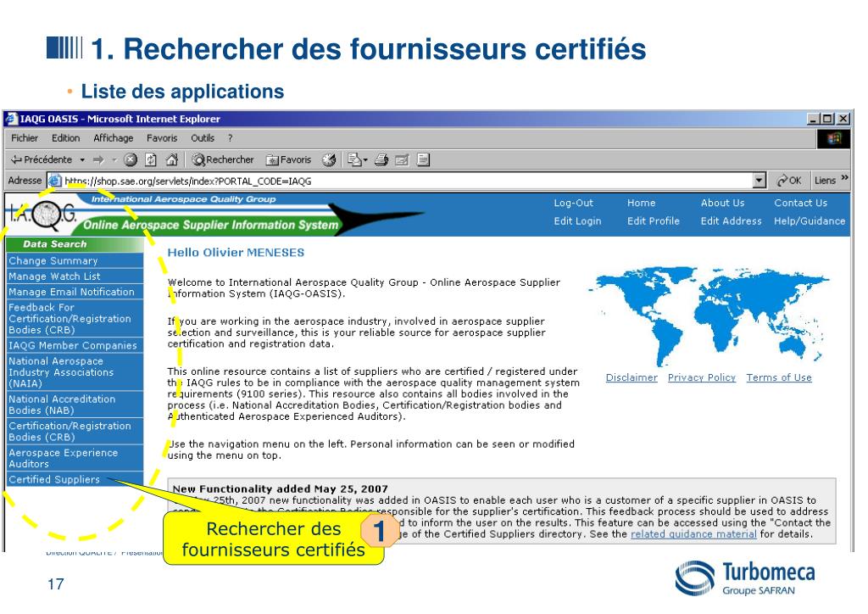Open the related guidance material link
The width and height of the screenshot is (868, 614).
693,534
